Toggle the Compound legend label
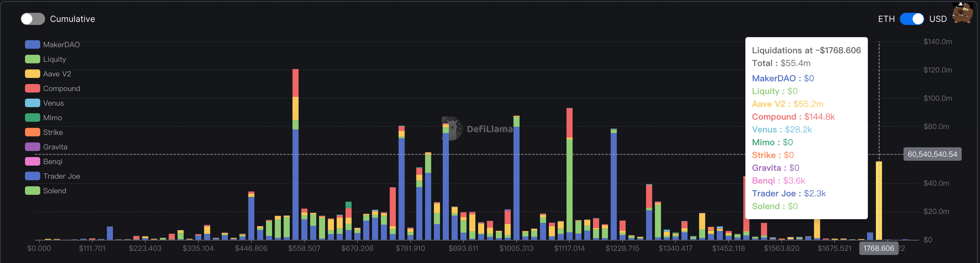The width and height of the screenshot is (980, 263). click(62, 89)
